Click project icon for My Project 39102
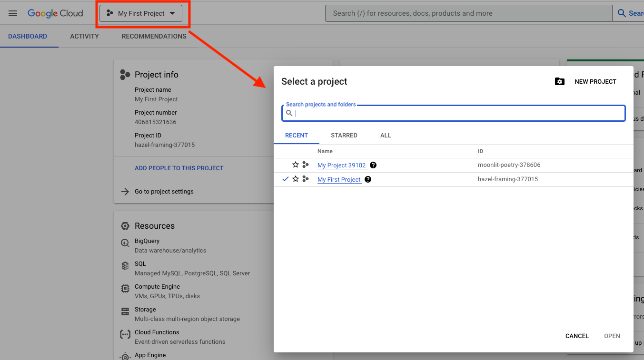The image size is (644, 360). [x=306, y=165]
